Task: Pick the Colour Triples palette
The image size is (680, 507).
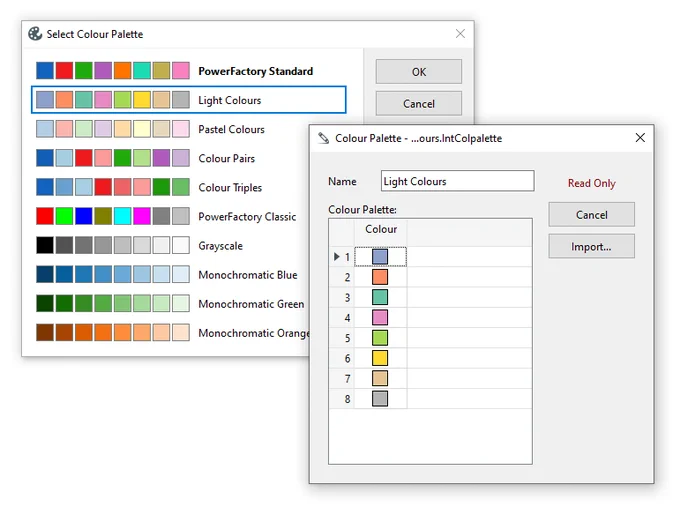Action: [x=171, y=187]
